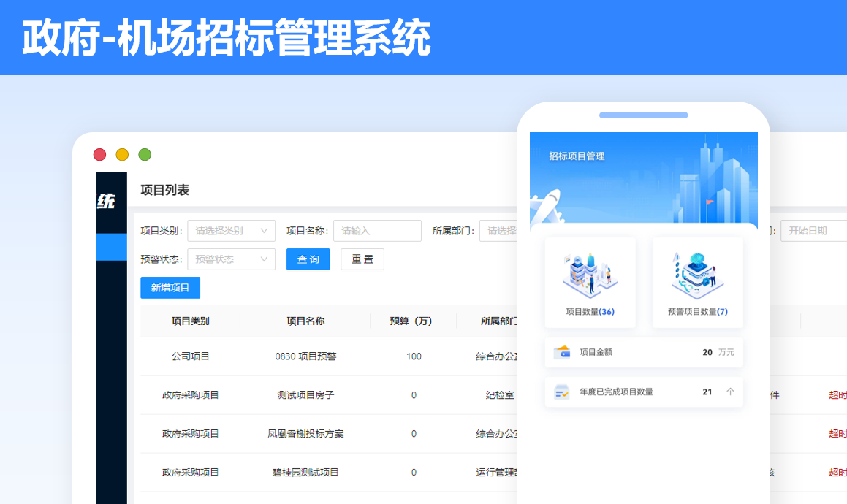The width and height of the screenshot is (847, 504).
Task: Click the 20 万元 amount value
Action: pyautogui.click(x=718, y=352)
